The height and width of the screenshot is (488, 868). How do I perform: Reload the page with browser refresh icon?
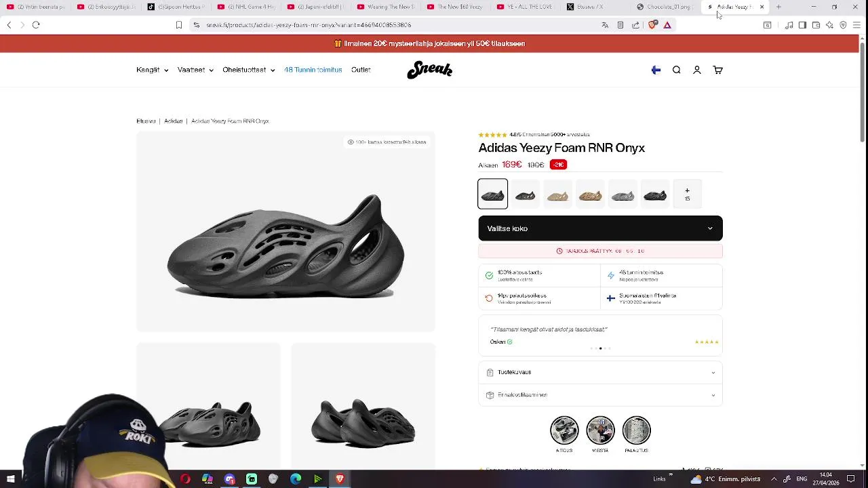point(36,25)
